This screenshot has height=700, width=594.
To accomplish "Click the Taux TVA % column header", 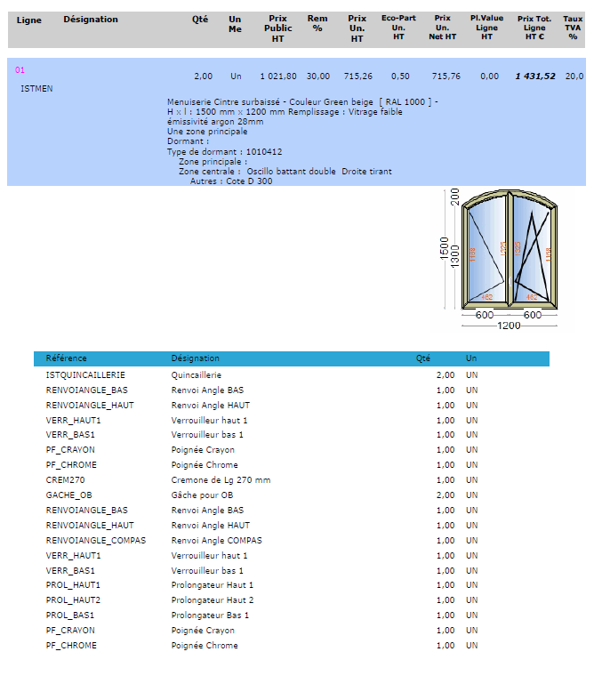I will click(x=574, y=28).
